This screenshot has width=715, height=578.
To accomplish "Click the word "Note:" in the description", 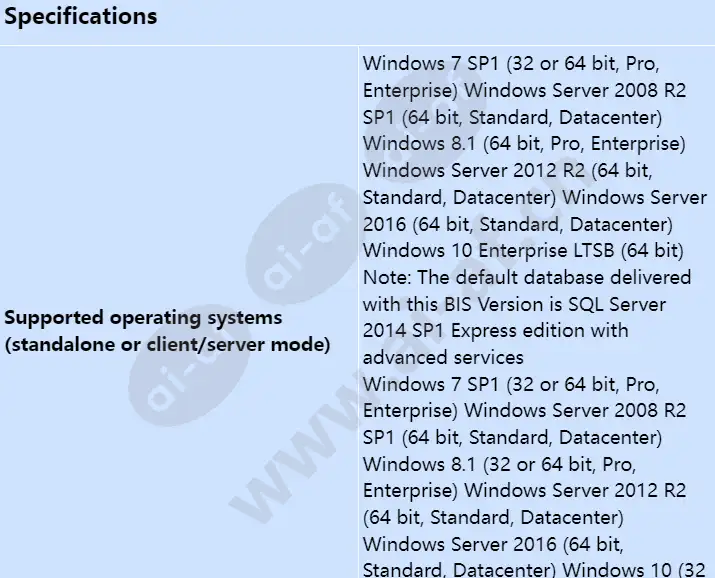I will pos(386,277).
